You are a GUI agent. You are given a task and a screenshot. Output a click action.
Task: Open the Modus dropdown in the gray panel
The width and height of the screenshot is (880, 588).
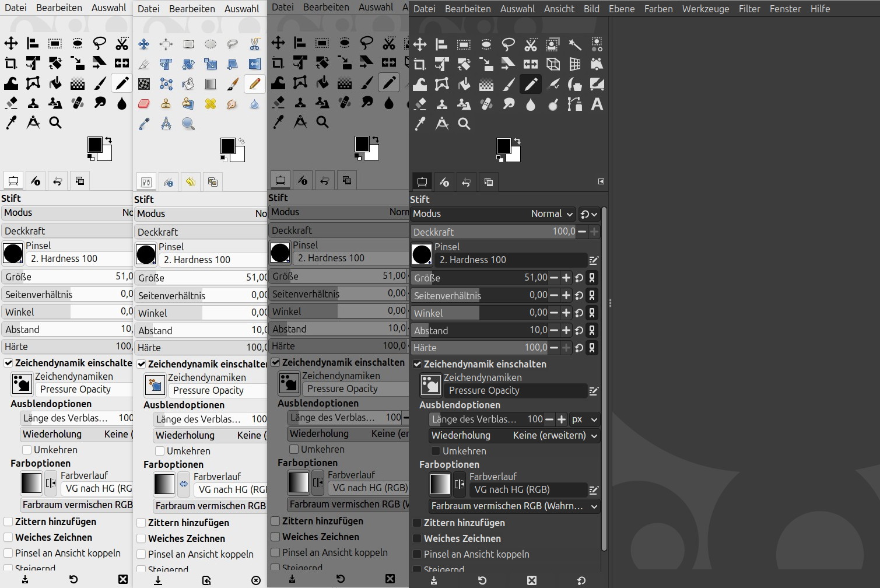coord(339,212)
